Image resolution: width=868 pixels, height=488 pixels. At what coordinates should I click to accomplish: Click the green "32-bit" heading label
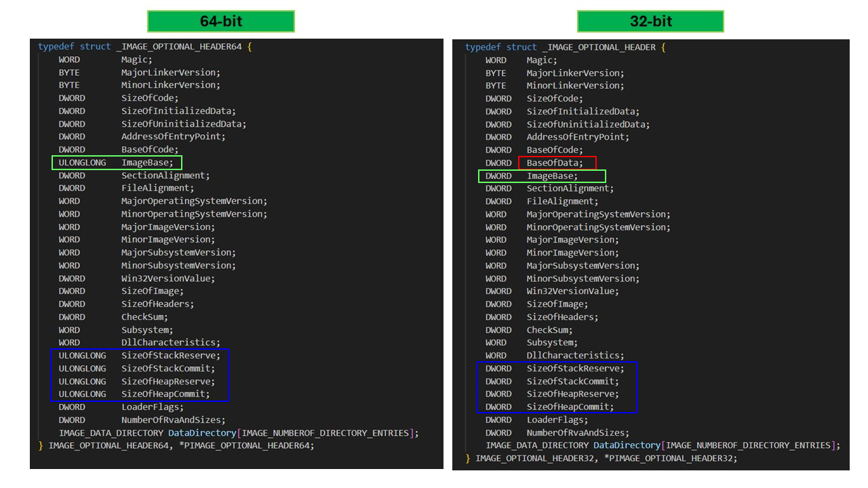650,21
